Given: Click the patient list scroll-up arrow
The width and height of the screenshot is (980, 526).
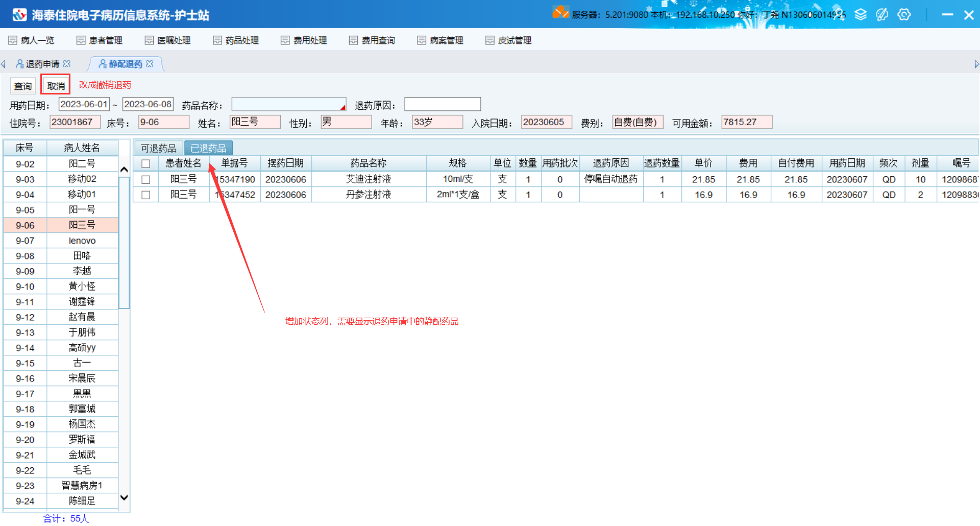Looking at the screenshot, I should coord(124,170).
